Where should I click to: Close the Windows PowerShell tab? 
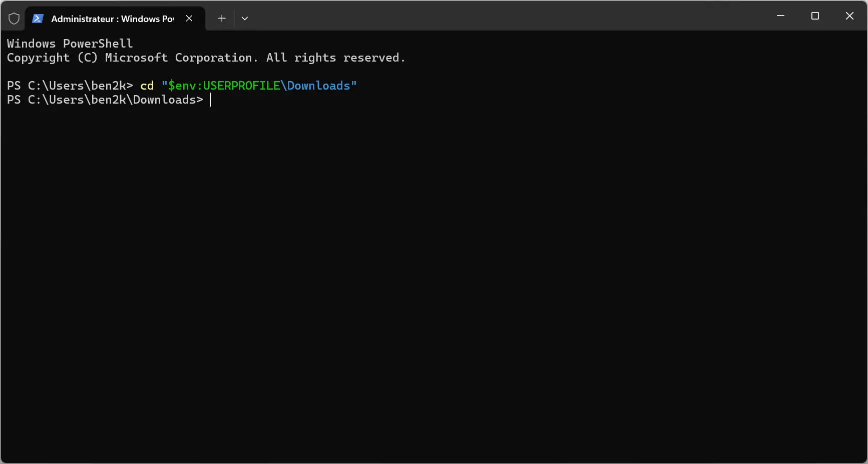point(189,19)
